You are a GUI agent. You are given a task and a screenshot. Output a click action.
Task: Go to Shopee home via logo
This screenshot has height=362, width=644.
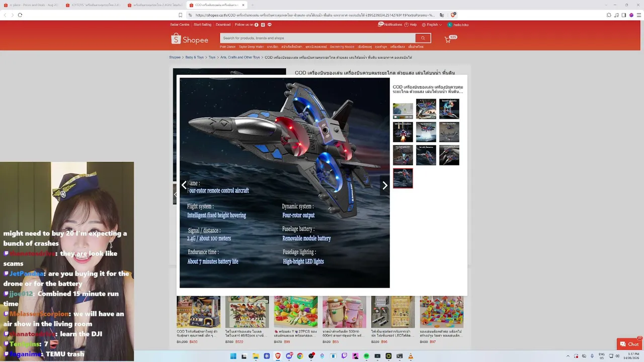coord(190,39)
